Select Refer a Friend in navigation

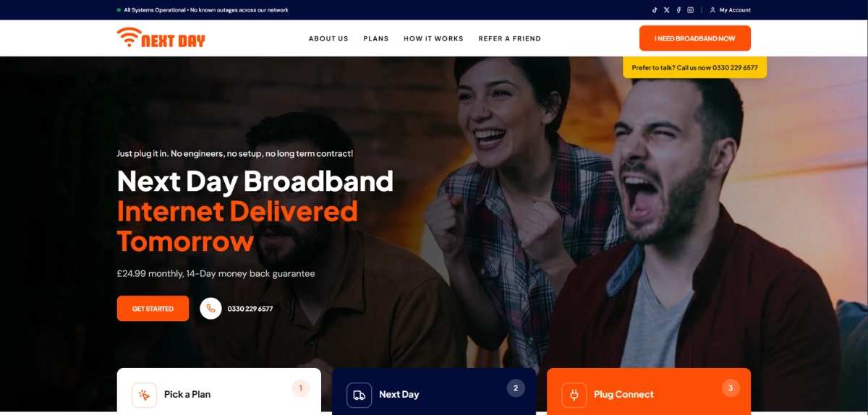(509, 38)
